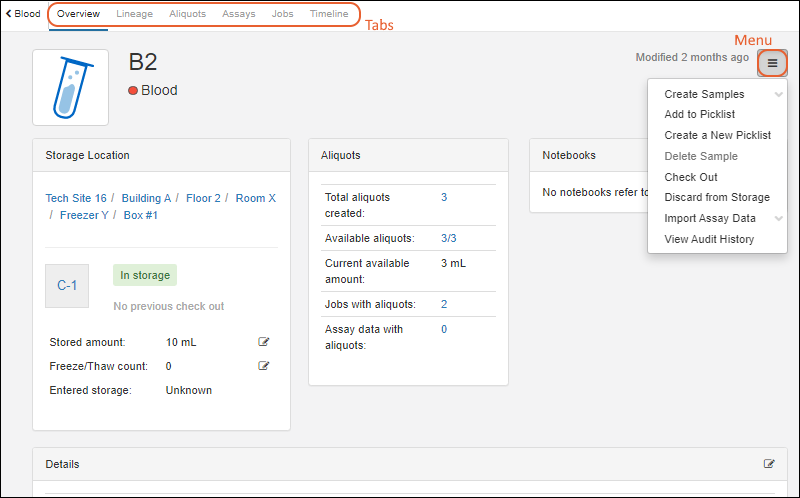Open the Freezer Y storage link
The image size is (800, 498).
point(84,215)
